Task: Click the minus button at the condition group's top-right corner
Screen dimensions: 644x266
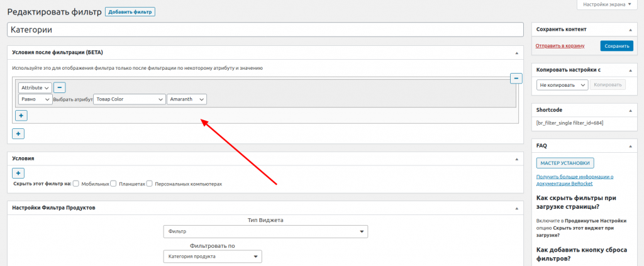Action: click(516, 78)
